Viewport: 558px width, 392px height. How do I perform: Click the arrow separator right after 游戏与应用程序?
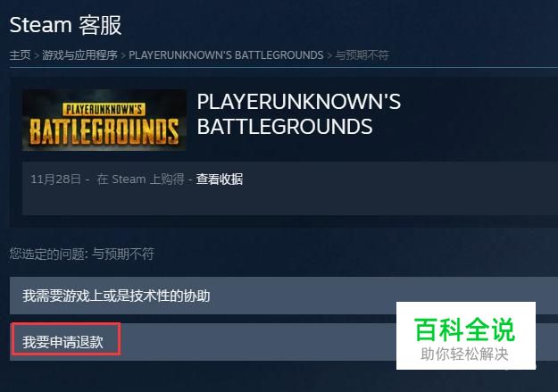[123, 55]
